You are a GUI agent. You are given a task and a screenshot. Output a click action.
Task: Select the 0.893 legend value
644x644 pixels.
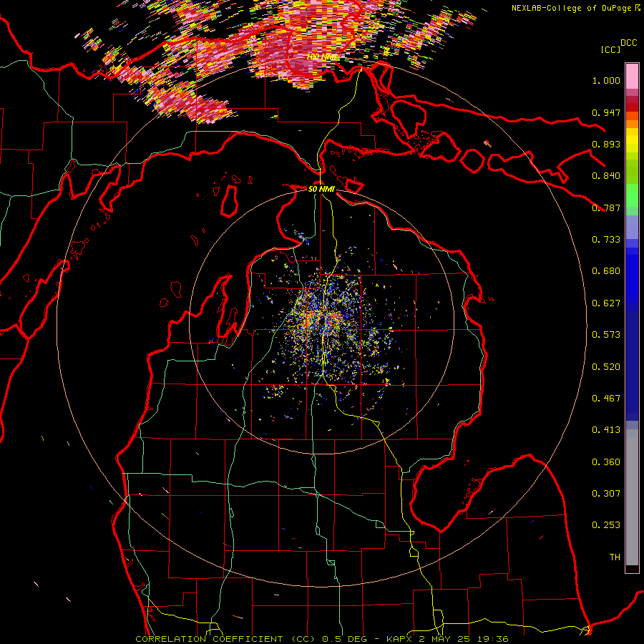click(606, 144)
